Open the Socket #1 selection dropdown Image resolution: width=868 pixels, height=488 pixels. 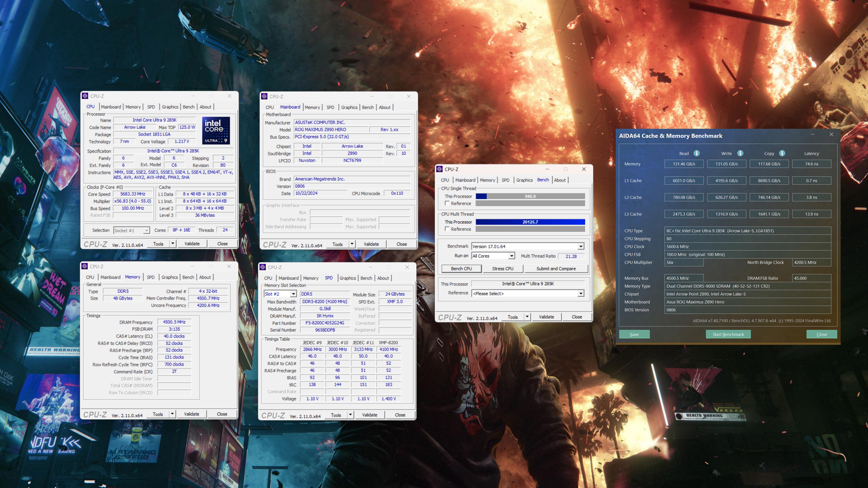pyautogui.click(x=146, y=230)
